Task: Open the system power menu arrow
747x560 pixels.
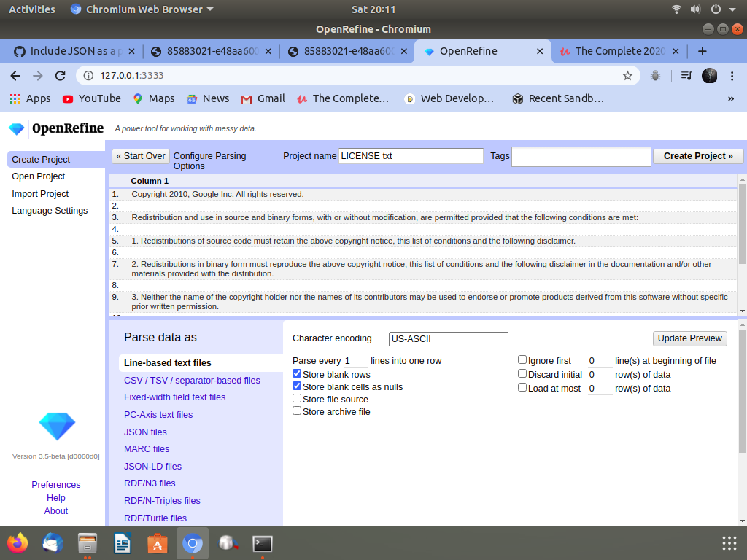Action: [x=732, y=9]
